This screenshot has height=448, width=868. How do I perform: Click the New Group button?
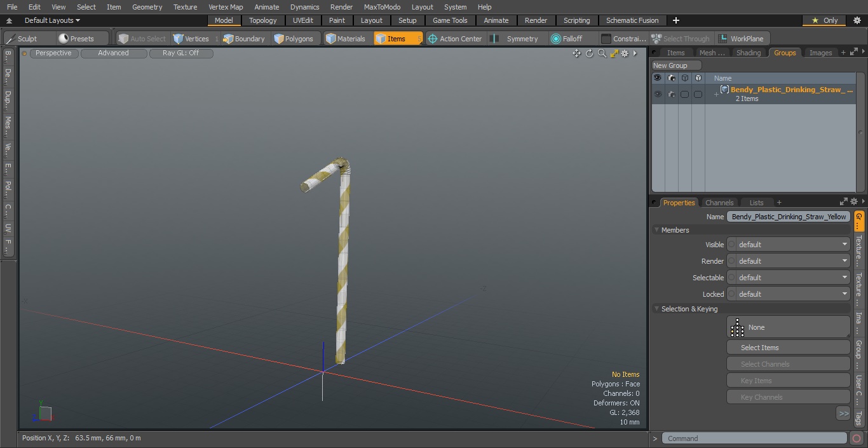point(676,65)
